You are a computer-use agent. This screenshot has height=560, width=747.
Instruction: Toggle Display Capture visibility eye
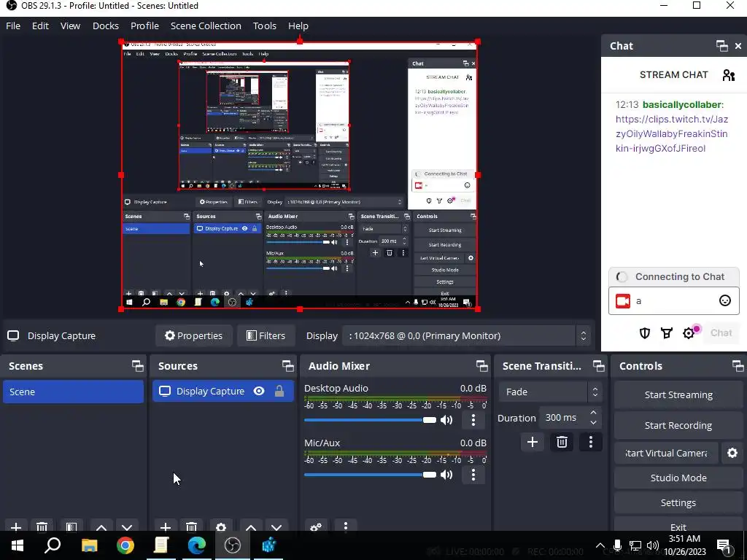pos(259,391)
